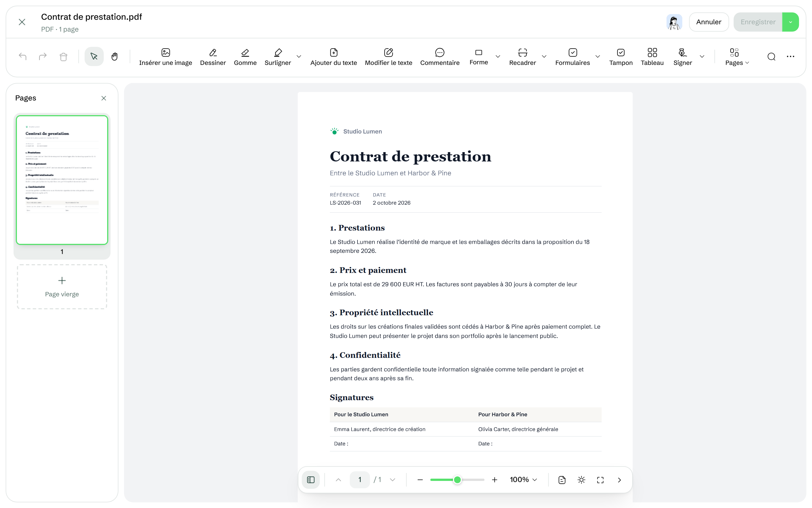Open the search magnifier
Screen dimensions: 812x508
point(771,56)
